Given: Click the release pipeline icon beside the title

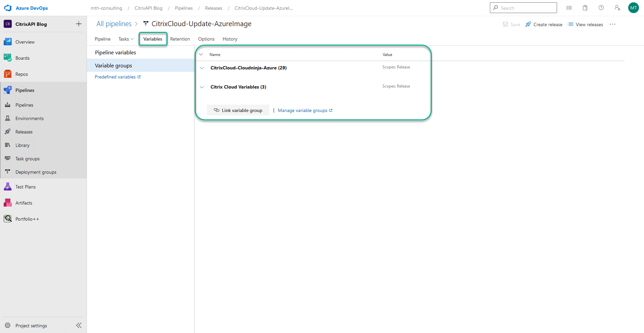Looking at the screenshot, I should (146, 24).
